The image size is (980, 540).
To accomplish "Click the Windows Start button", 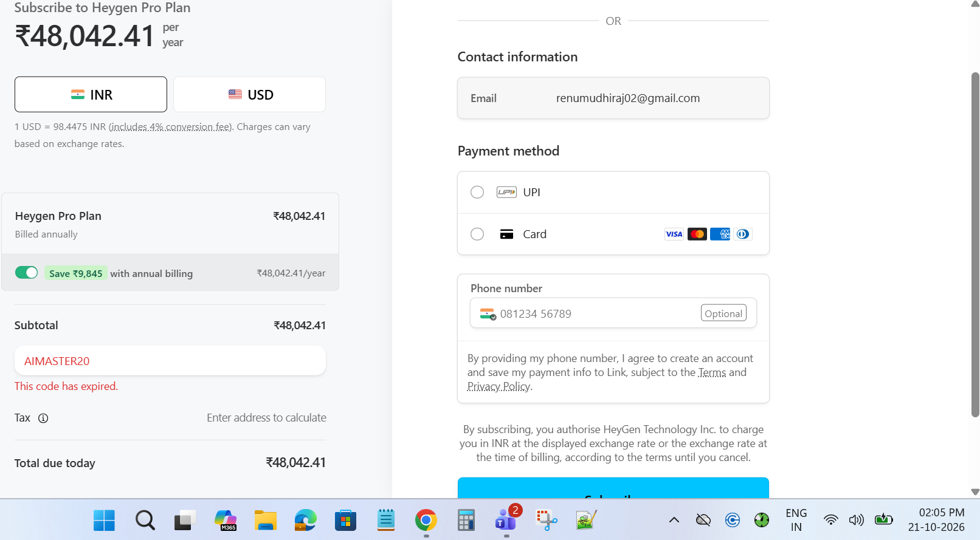I will pyautogui.click(x=105, y=521).
